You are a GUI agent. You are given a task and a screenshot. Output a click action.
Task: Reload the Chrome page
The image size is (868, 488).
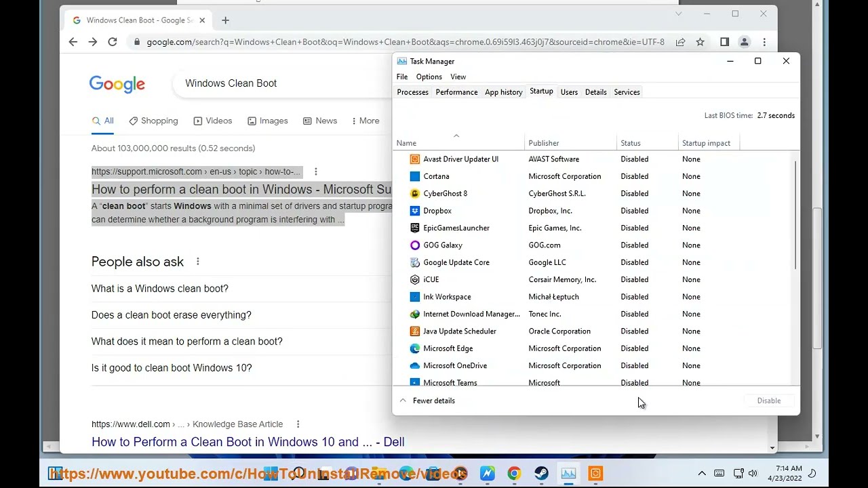113,42
